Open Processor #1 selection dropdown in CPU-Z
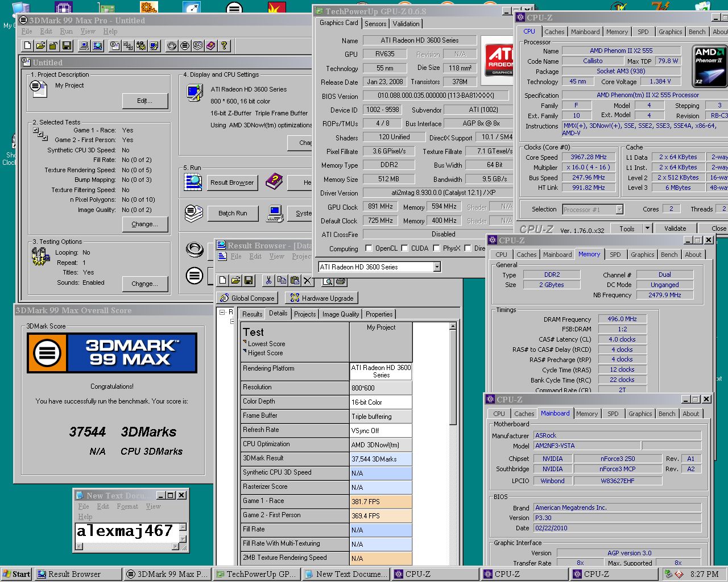This screenshot has width=728, height=582. [619, 210]
